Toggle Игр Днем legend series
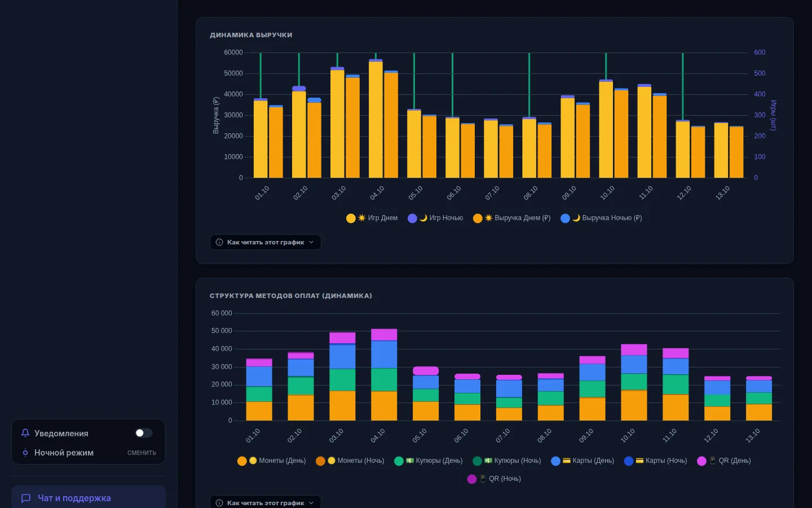Screen dimensions: 812x508 372,218
